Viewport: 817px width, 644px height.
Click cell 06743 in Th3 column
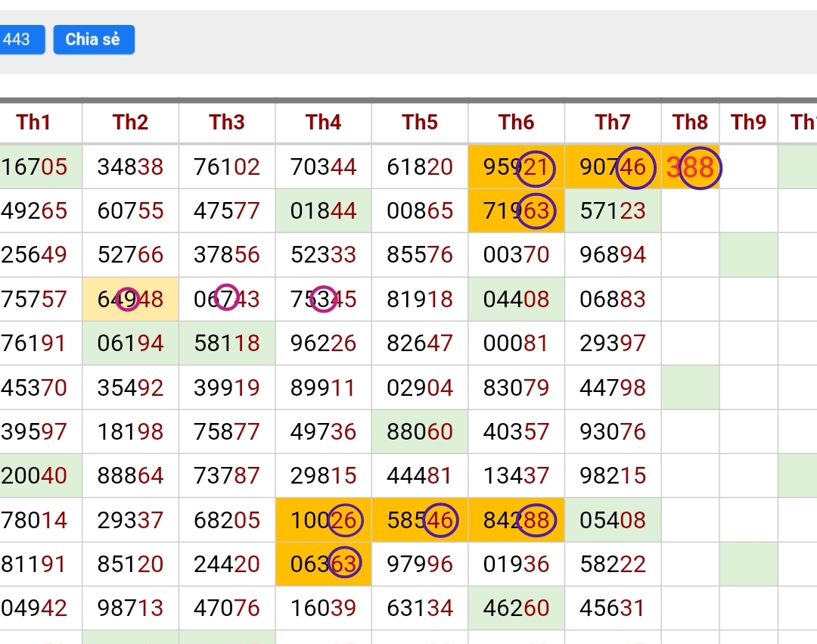click(x=227, y=299)
